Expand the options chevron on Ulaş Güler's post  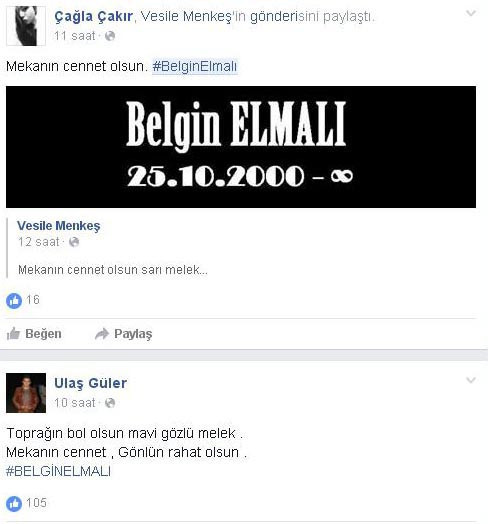pyautogui.click(x=471, y=380)
